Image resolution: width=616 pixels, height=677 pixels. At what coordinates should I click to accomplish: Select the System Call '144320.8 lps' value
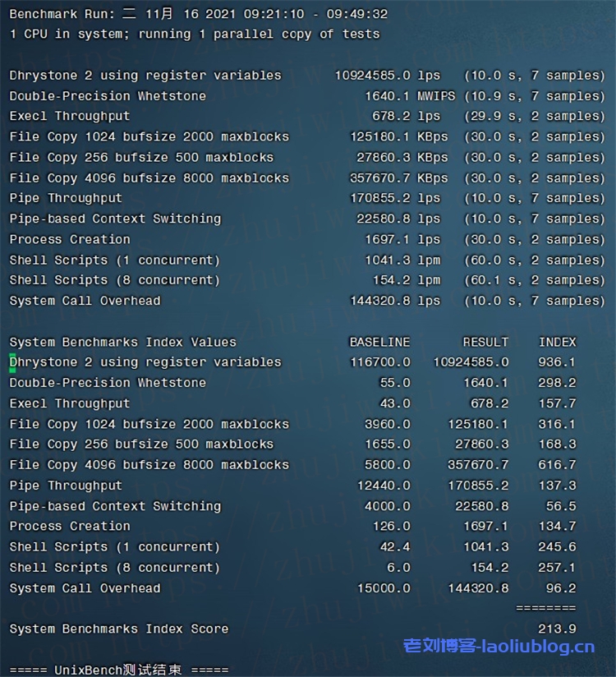coord(395,301)
